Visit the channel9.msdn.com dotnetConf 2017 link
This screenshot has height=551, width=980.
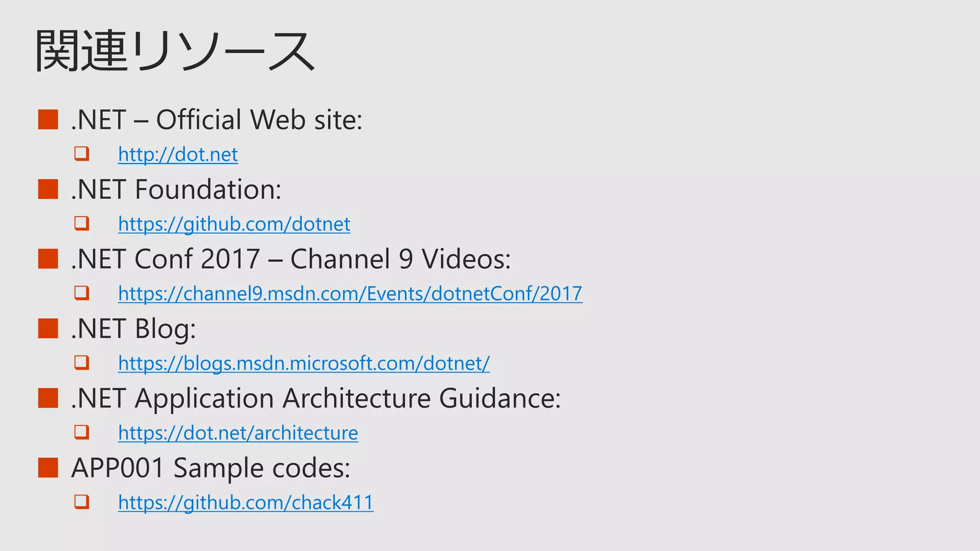350,294
